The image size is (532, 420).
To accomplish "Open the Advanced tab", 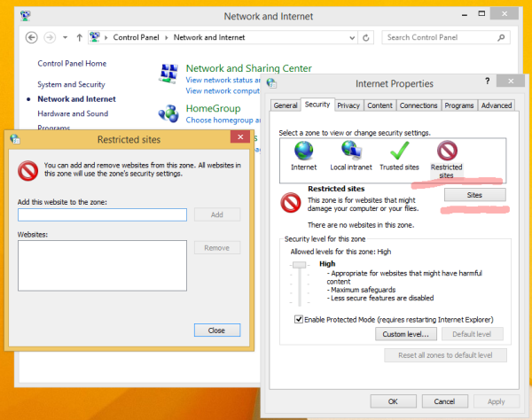I will click(x=497, y=105).
